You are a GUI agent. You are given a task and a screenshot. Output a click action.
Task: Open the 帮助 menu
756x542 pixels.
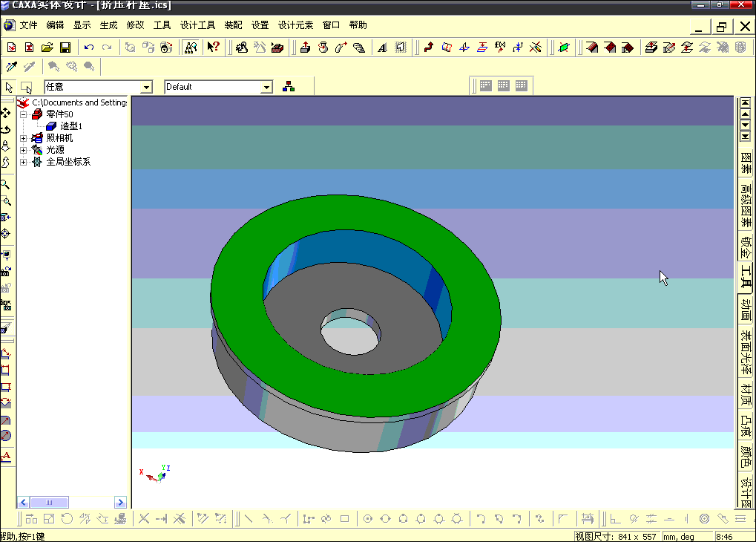[358, 25]
